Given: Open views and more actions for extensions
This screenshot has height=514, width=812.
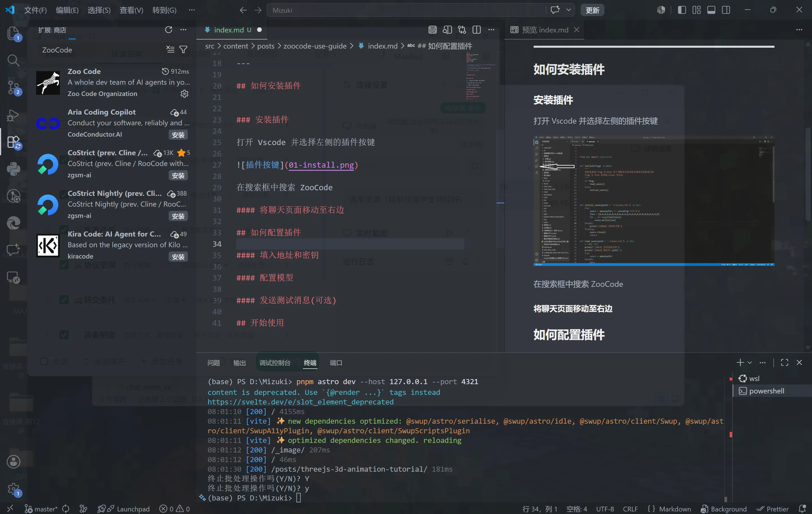Looking at the screenshot, I should [183, 30].
